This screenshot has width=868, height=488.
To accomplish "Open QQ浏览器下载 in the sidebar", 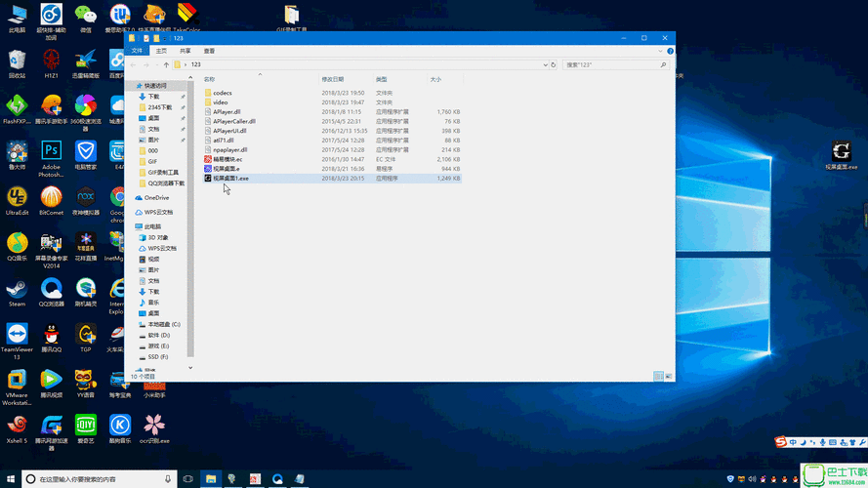I will 166,183.
